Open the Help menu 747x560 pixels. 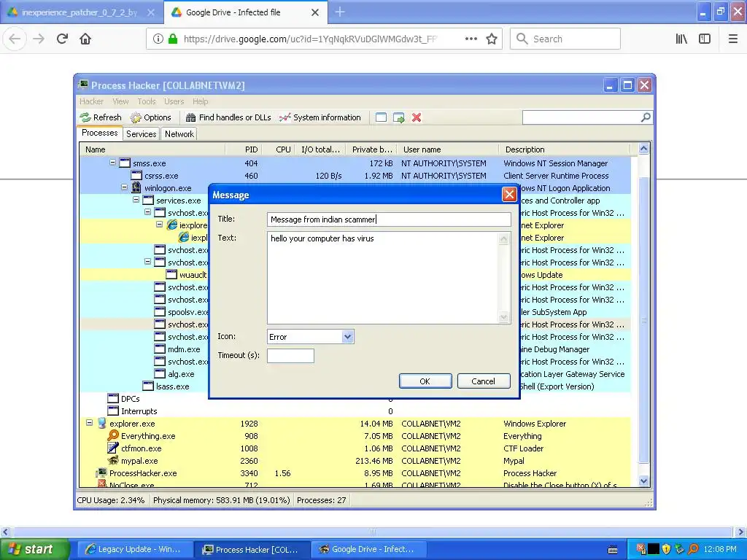201,101
